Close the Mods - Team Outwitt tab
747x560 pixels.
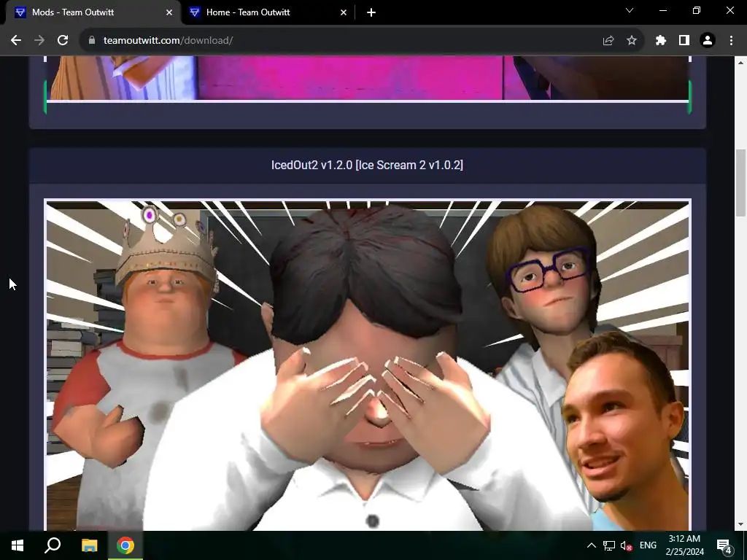pyautogui.click(x=169, y=12)
